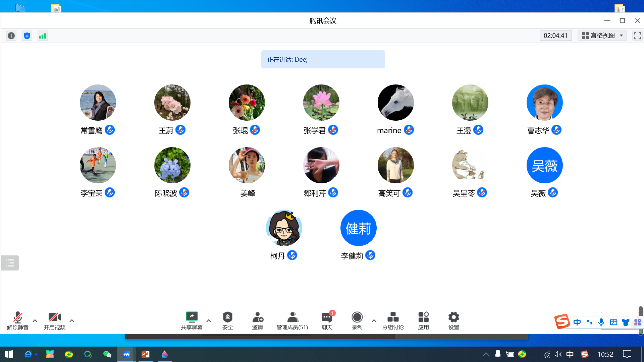Click the muted mic icon next to 曹志华
This screenshot has height=362, width=644.
click(x=556, y=130)
